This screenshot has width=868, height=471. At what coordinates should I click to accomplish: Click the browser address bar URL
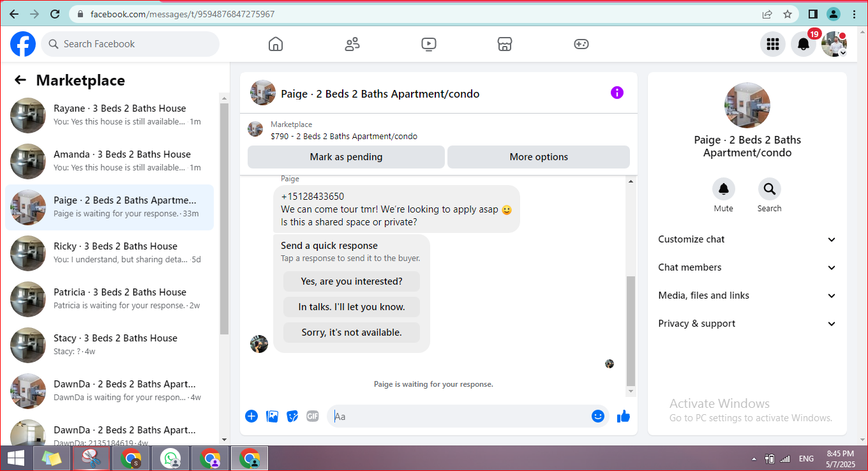[x=183, y=14]
